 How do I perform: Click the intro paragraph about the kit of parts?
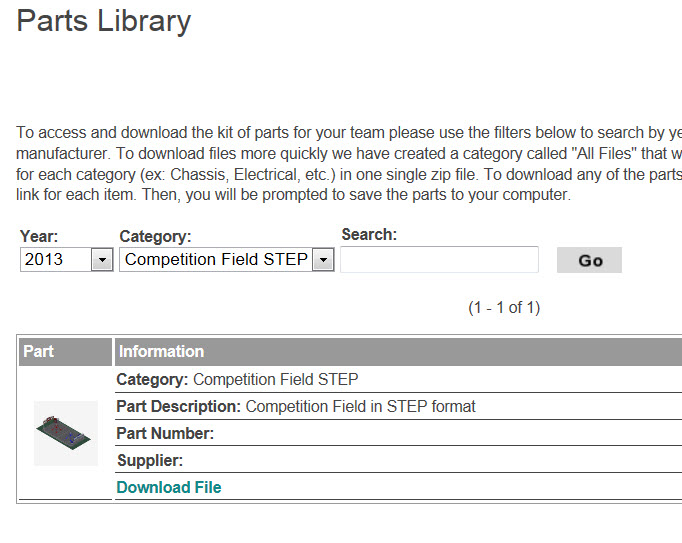[x=349, y=164]
